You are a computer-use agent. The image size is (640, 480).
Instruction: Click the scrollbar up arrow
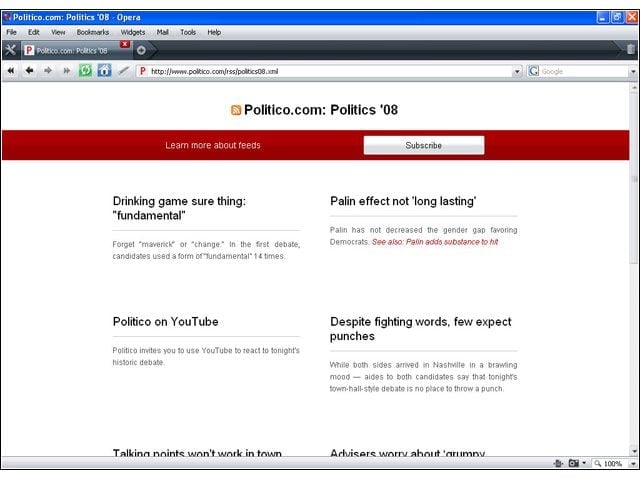tap(634, 87)
